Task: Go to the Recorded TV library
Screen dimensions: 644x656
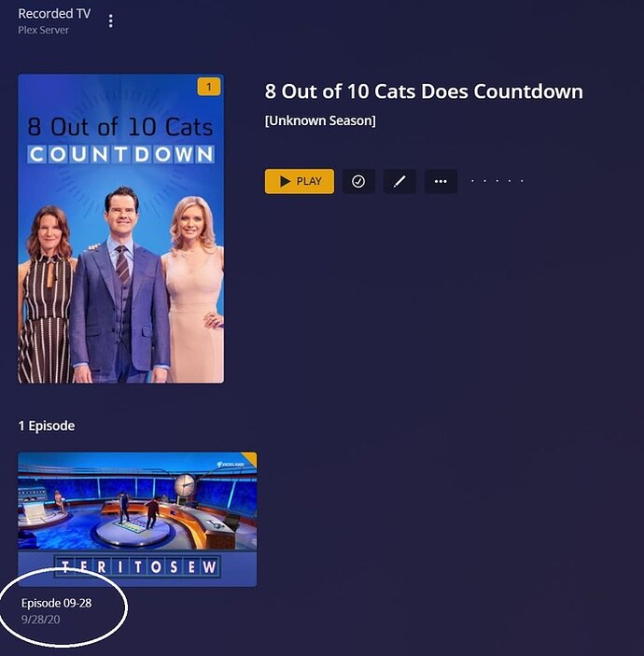Action: point(54,14)
